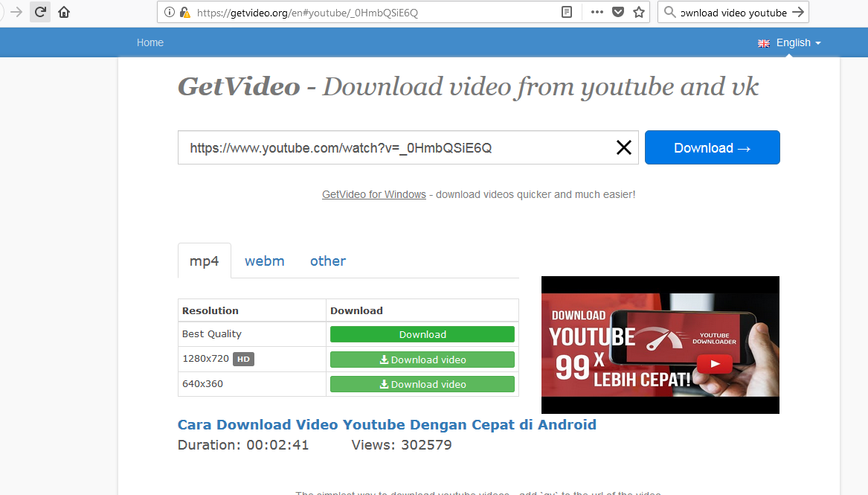The height and width of the screenshot is (495, 868).
Task: Switch to the webm format tab
Action: click(265, 261)
